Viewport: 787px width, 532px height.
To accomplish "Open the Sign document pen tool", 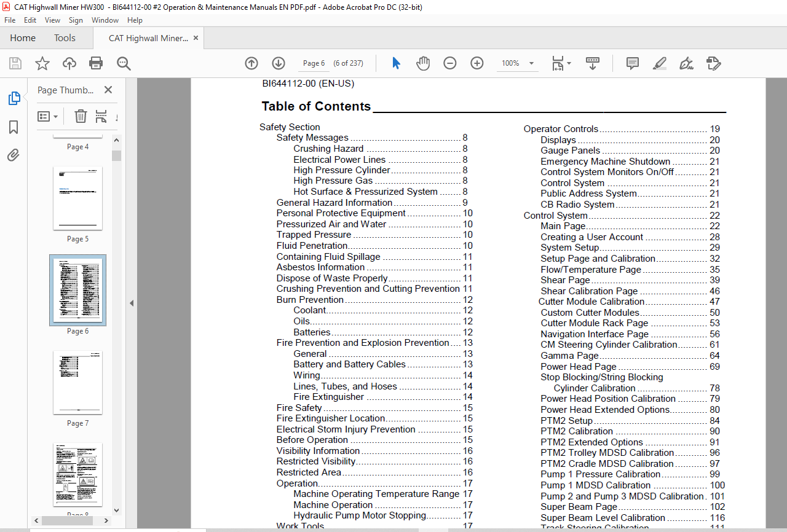I will 686,63.
